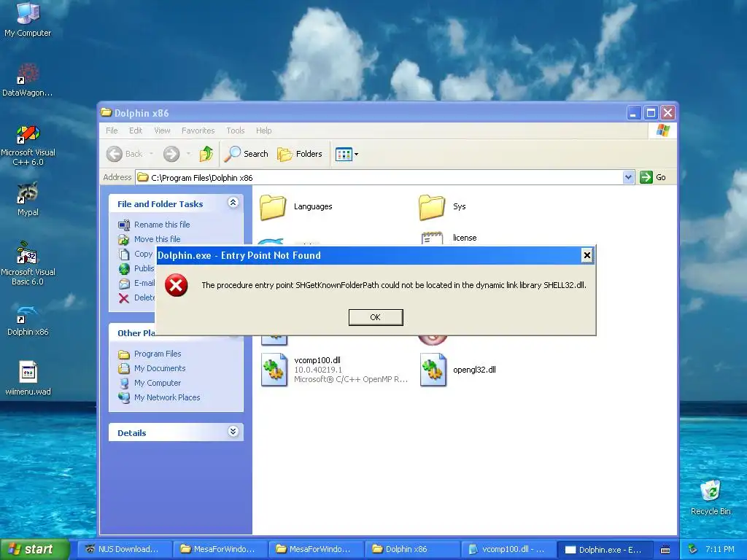Click the Forward navigation arrow
The image size is (747, 560).
point(171,154)
